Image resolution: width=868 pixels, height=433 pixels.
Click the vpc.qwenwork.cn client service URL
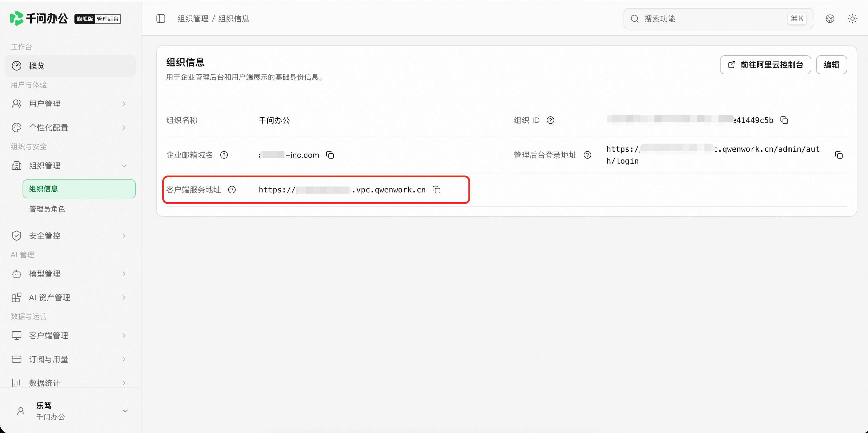(x=342, y=190)
